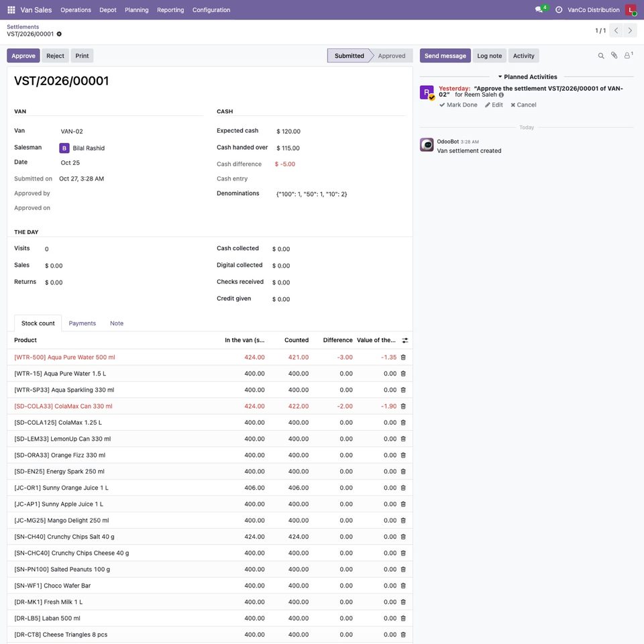Open the Configuration menu
This screenshot has width=644, height=644.
pyautogui.click(x=211, y=10)
